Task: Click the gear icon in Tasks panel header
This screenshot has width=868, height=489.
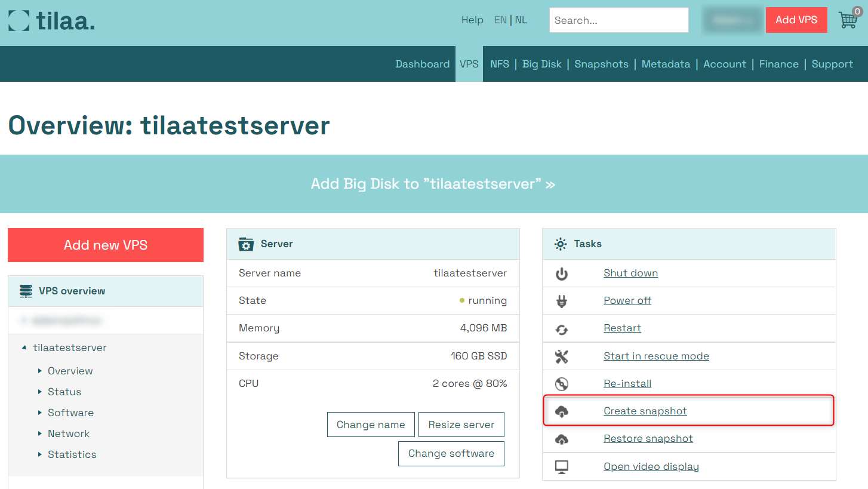Action: pyautogui.click(x=560, y=244)
